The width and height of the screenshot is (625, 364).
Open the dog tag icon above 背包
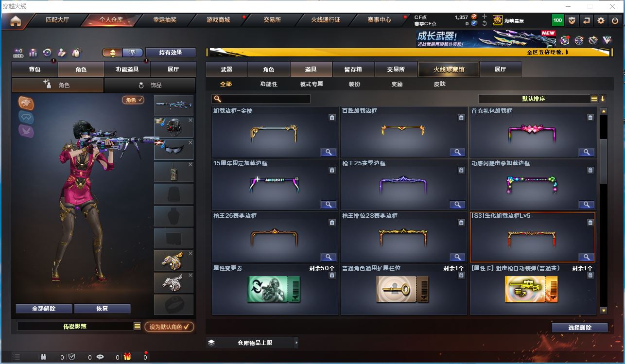(x=76, y=52)
